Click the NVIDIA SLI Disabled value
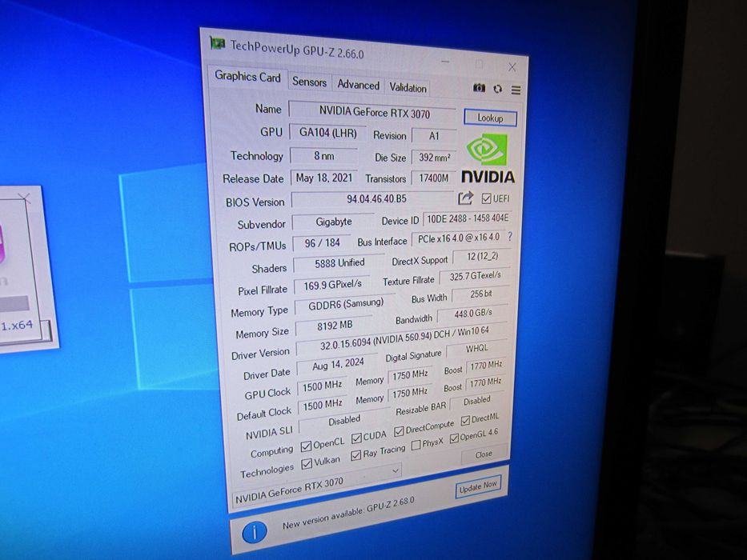 tap(344, 420)
